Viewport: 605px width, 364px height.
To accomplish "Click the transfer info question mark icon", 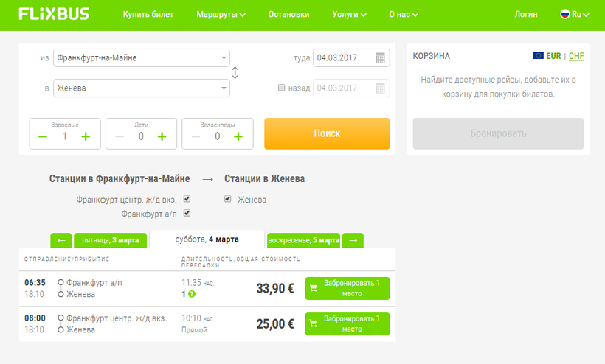I will point(192,295).
